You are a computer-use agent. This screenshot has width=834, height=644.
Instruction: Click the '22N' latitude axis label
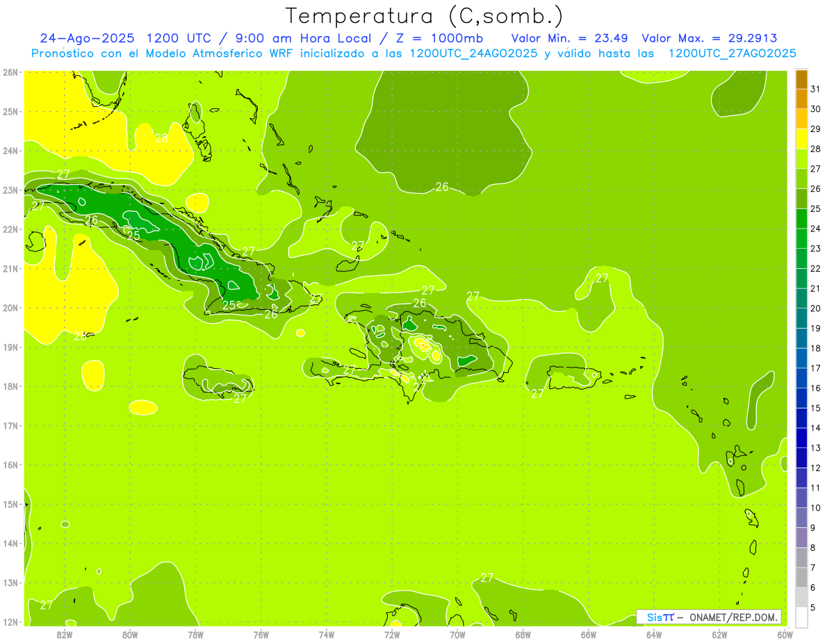pos(10,229)
